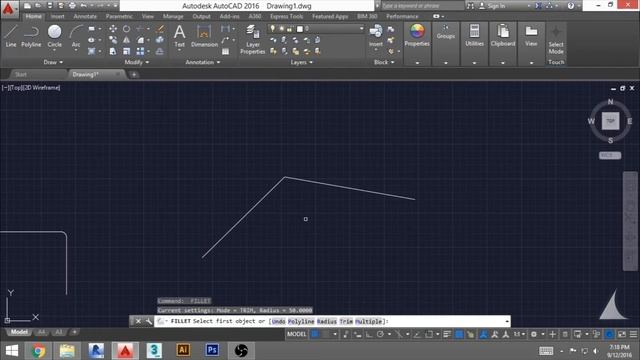Click the Table tool in Annotation panel
The width and height of the screenshot is (640, 360).
coord(225,51)
